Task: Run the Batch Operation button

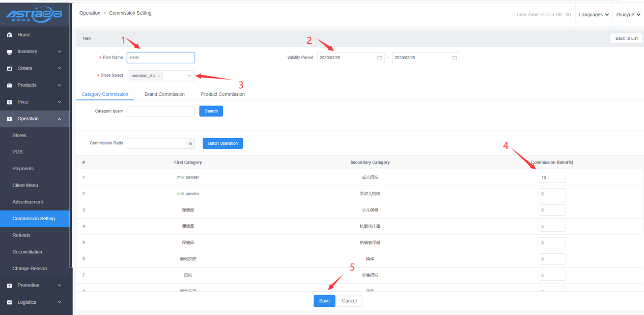Action: click(222, 143)
